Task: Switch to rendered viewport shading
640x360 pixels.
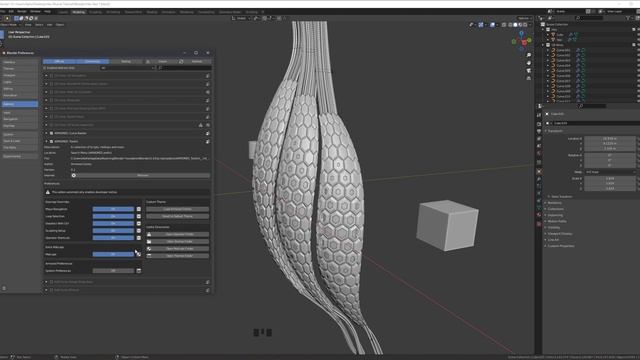Action: pyautogui.click(x=525, y=25)
